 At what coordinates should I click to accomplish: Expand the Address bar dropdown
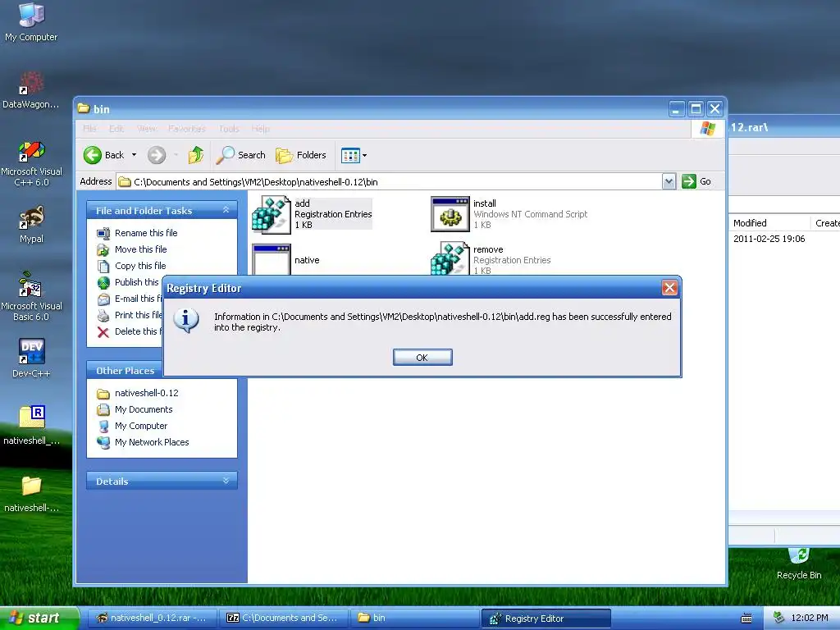tap(669, 181)
